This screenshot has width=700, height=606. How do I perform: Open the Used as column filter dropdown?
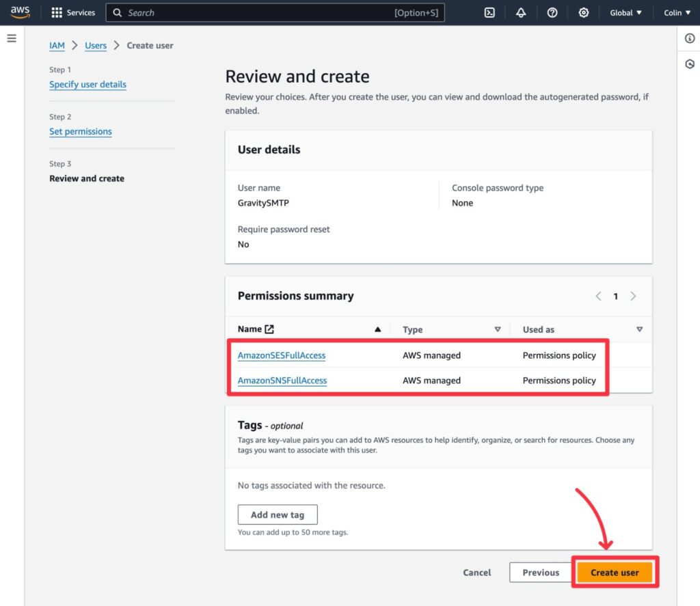pos(640,329)
